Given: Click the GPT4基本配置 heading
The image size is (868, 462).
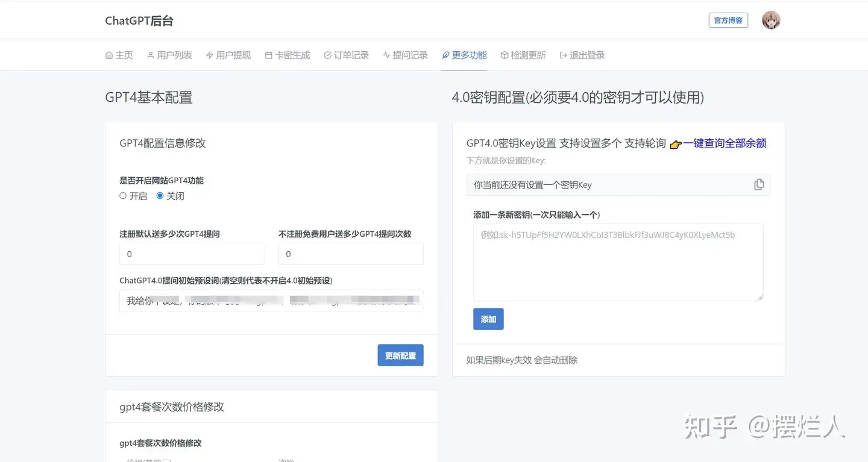Looking at the screenshot, I should tap(149, 98).
